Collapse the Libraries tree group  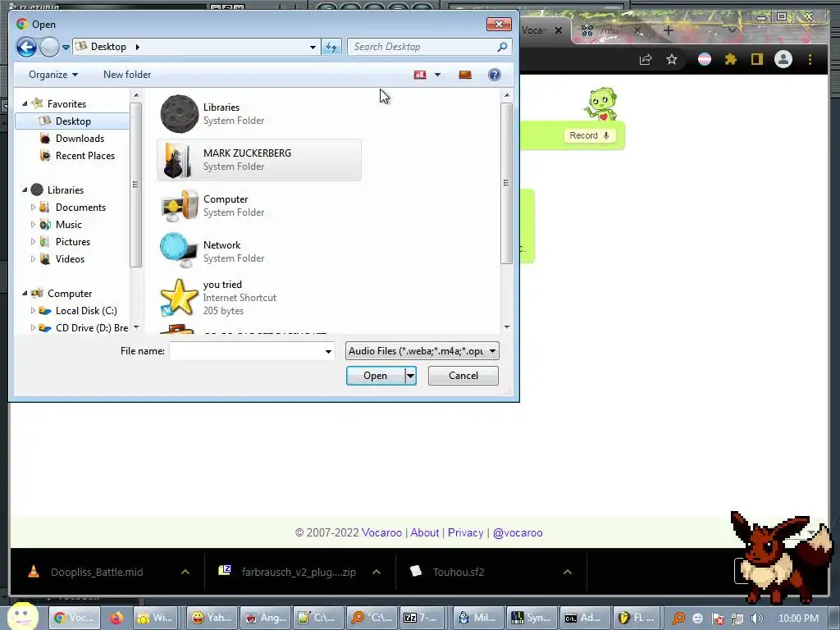pyautogui.click(x=25, y=189)
